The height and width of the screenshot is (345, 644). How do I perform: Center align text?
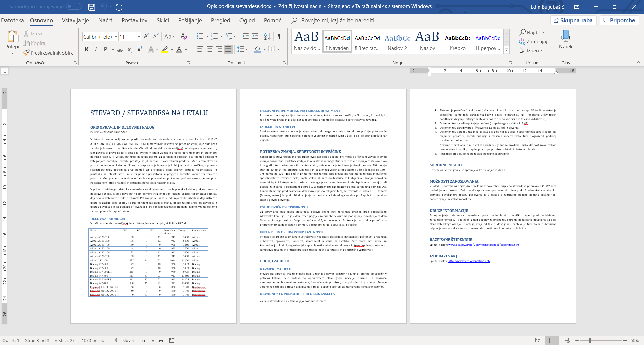click(210, 50)
